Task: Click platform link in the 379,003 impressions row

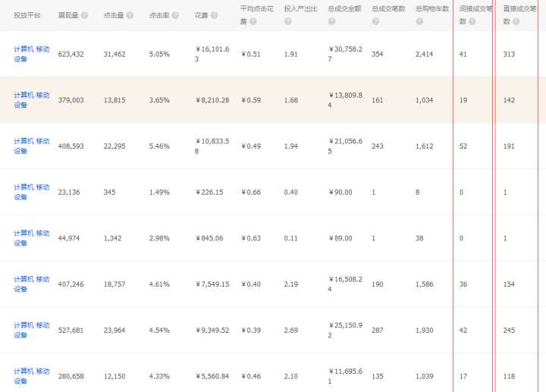Action: (31, 100)
